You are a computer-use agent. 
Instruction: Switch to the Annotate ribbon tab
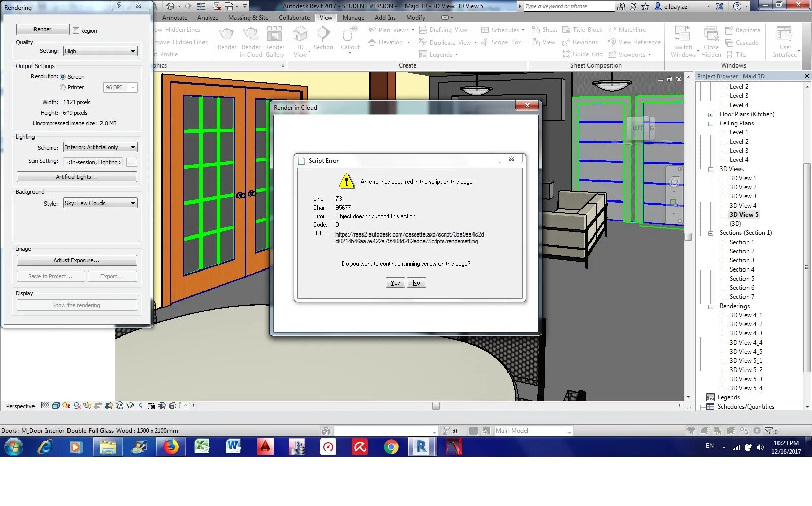[175, 17]
